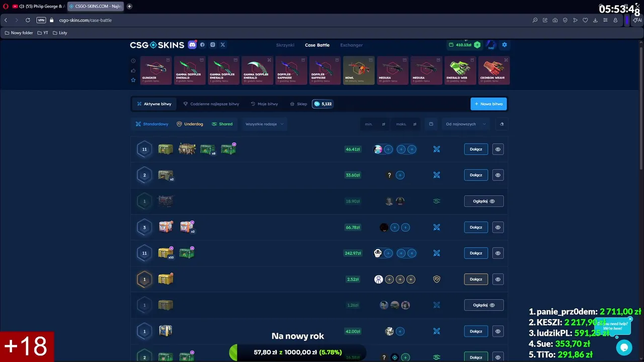Click Dołącz for the 46.41zł battle
644x362 pixels.
pos(476,149)
